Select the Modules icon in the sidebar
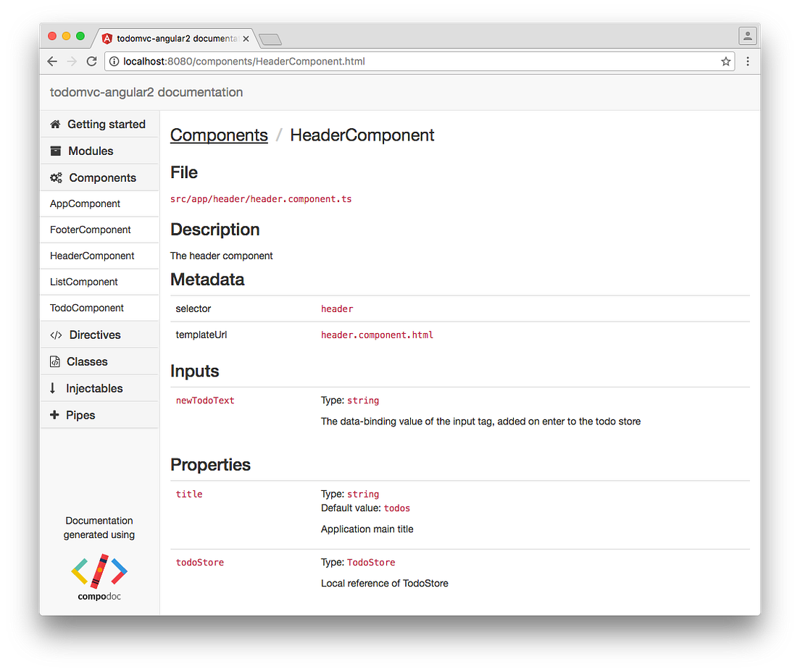This screenshot has width=800, height=672. click(55, 151)
